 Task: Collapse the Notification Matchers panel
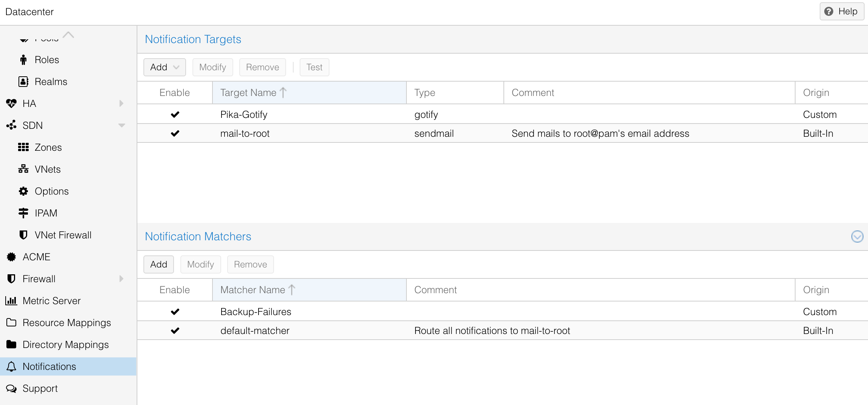tap(857, 237)
